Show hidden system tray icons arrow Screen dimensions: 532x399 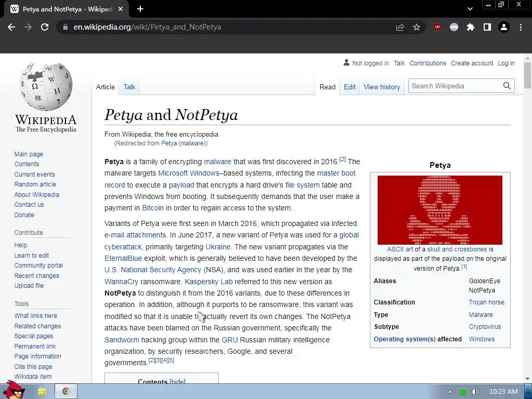[x=450, y=392]
